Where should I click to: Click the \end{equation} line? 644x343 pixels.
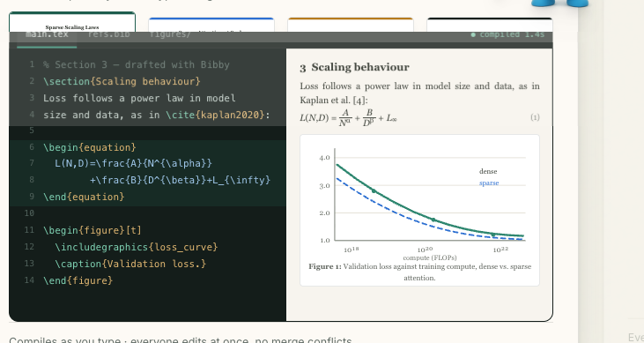[x=84, y=197]
